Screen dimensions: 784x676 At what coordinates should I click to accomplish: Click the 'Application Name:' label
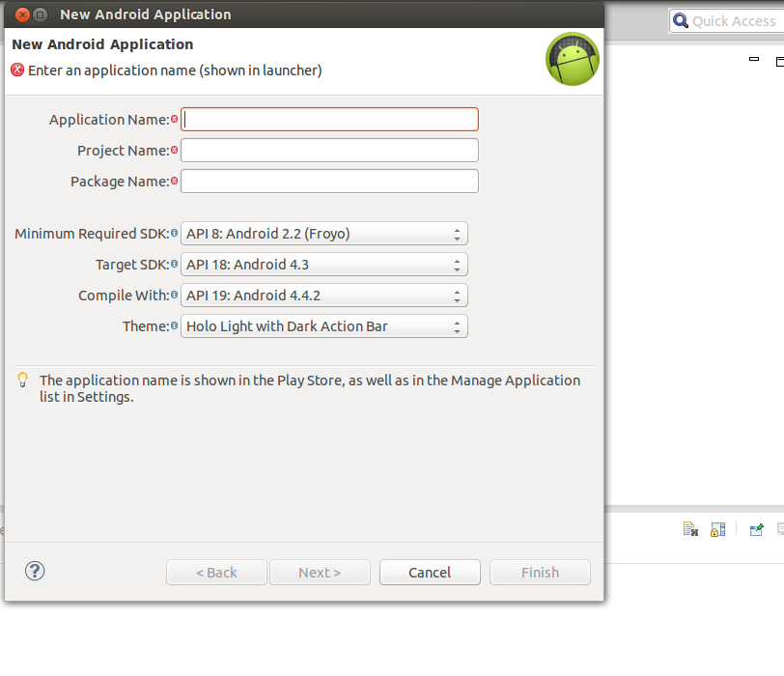(x=109, y=120)
